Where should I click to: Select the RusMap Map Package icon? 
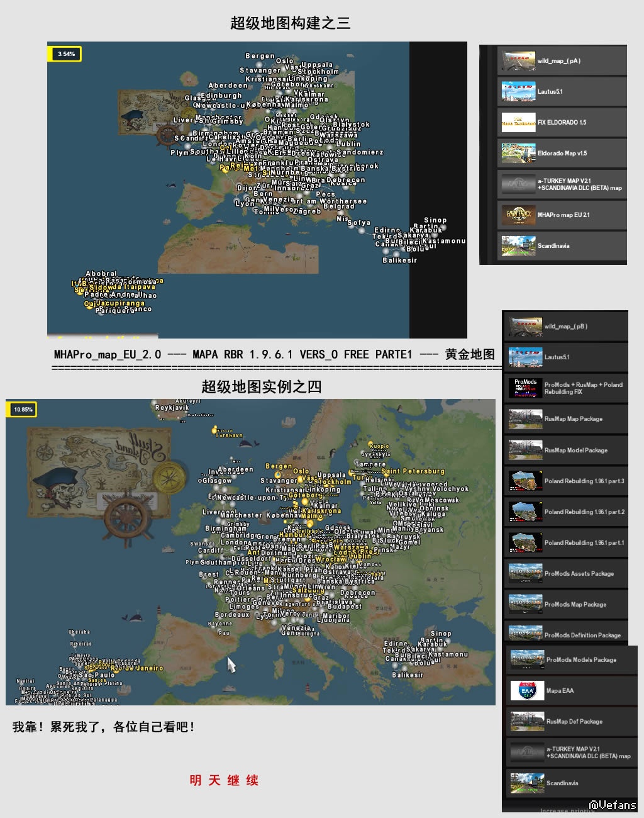click(525, 418)
